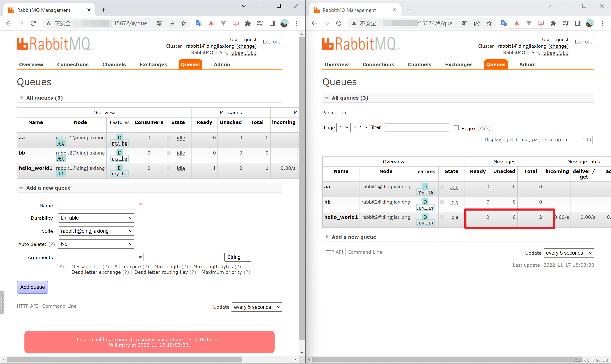
Task: Select Exchanges tab on left panel
Action: 154,64
